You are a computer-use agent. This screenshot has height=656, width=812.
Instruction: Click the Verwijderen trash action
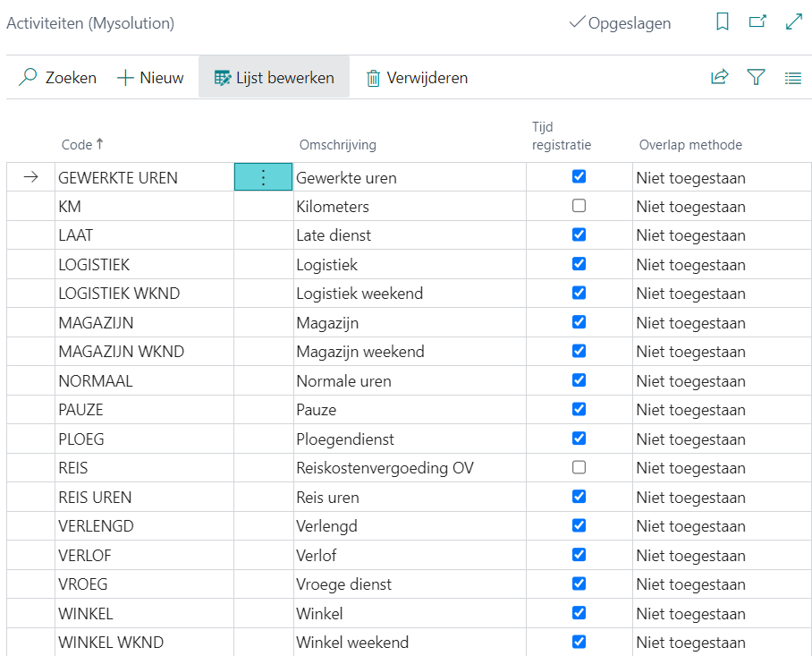pos(417,78)
